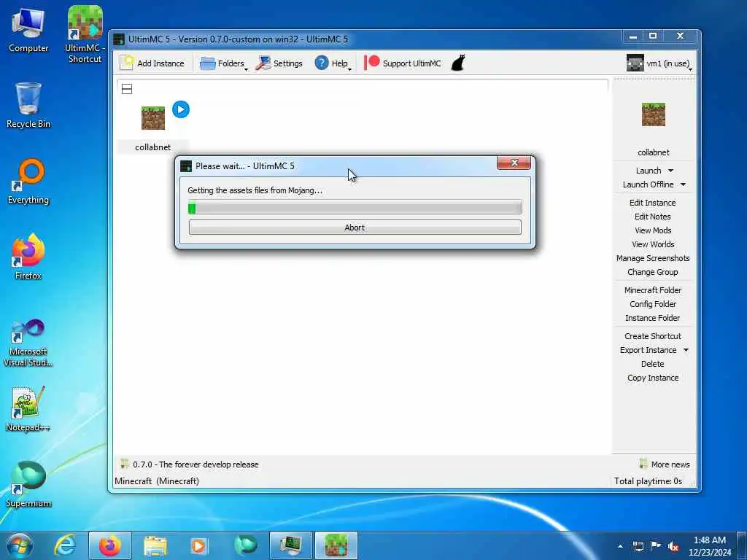The height and width of the screenshot is (560, 747).
Task: Click More news button
Action: 665,464
